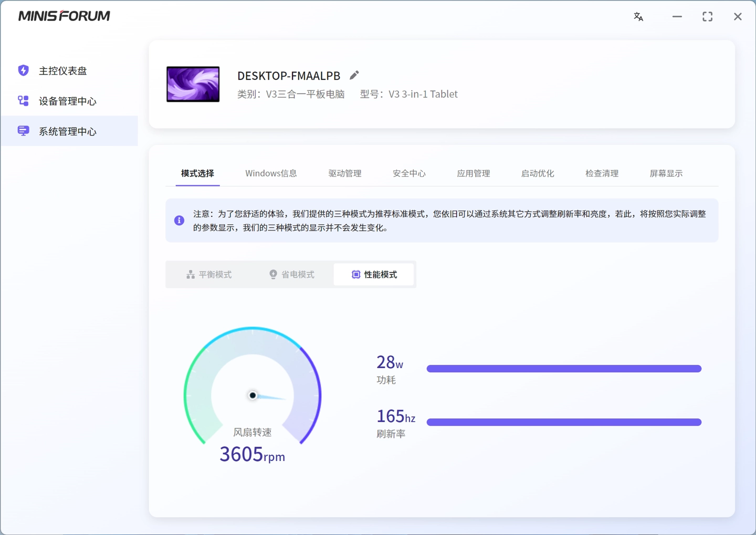Click the 系统管理中心 monitor icon

click(23, 131)
